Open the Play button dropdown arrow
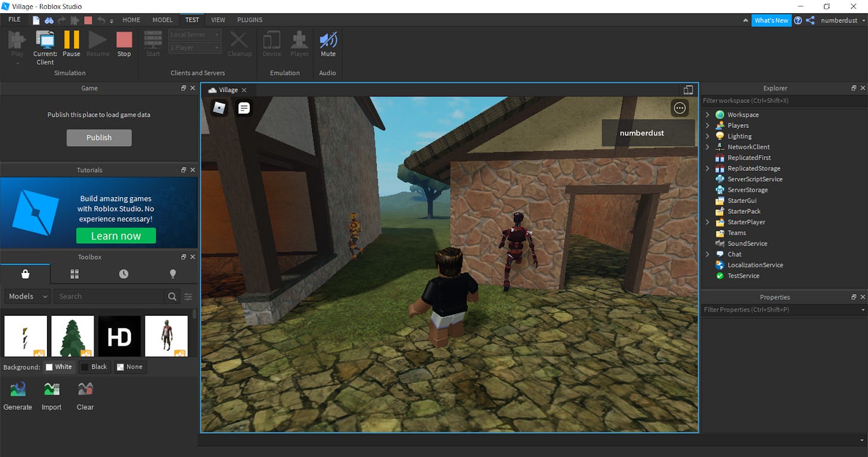868x457 pixels. tap(17, 63)
